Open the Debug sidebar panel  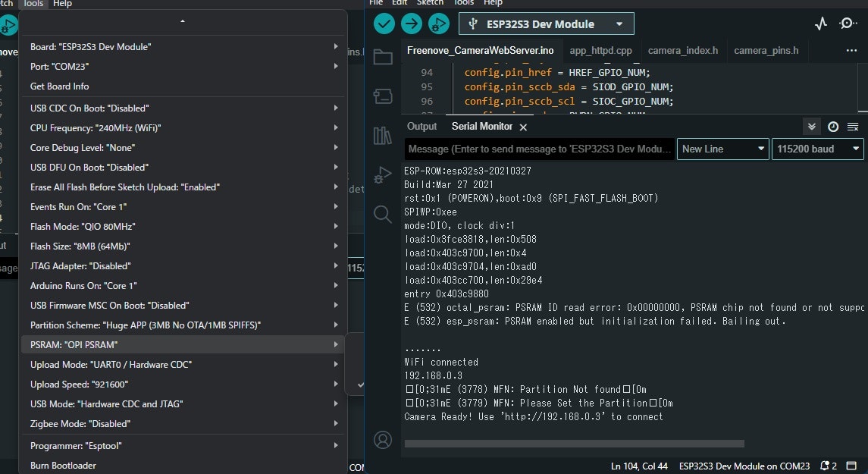383,175
